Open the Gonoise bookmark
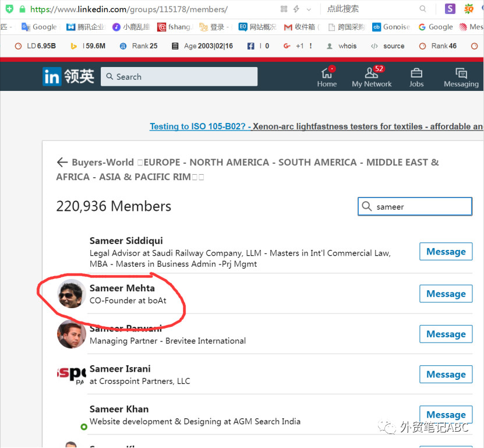Screen dimensions: 484x448 click(x=391, y=27)
